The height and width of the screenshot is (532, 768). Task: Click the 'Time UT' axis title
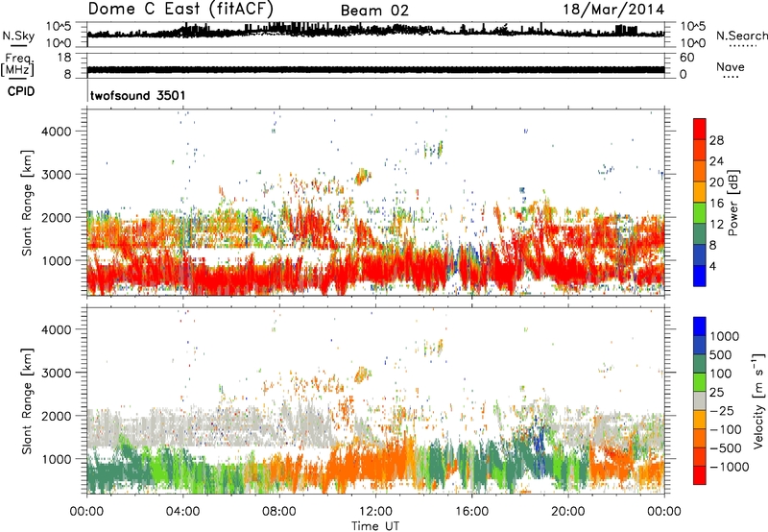coord(375,526)
